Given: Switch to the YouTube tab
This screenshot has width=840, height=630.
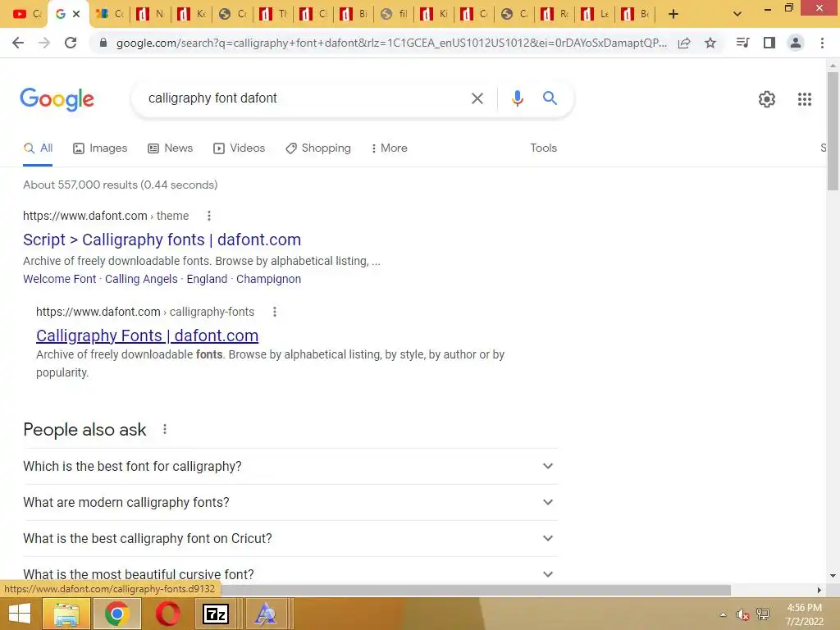Looking at the screenshot, I should click(x=27, y=15).
